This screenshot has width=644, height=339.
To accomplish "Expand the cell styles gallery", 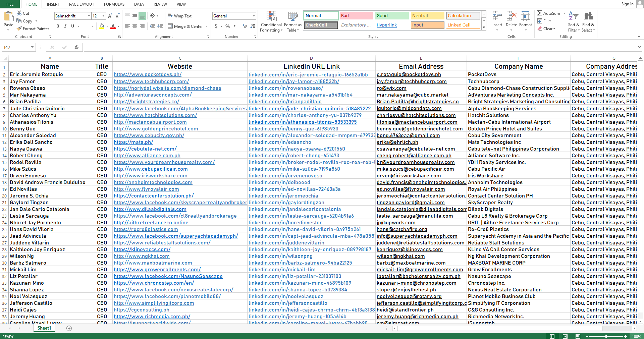I will click(x=484, y=27).
